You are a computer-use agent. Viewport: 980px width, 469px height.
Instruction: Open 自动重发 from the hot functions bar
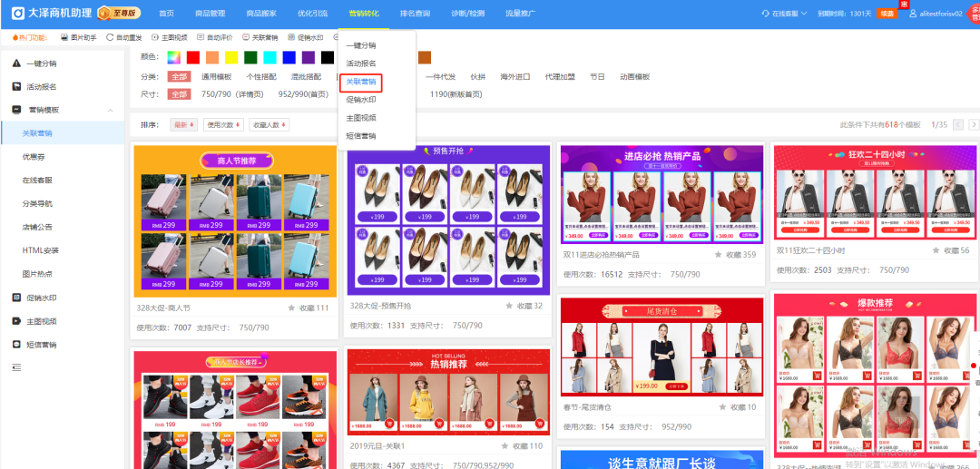coord(124,37)
